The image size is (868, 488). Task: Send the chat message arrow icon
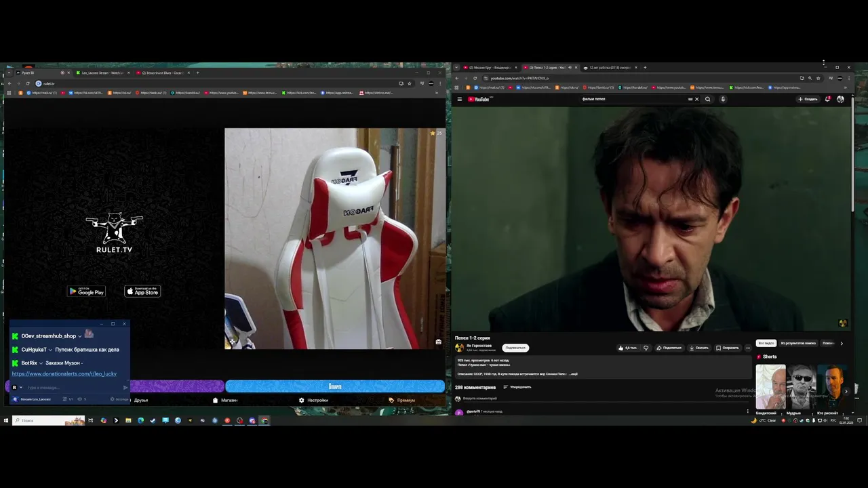125,388
